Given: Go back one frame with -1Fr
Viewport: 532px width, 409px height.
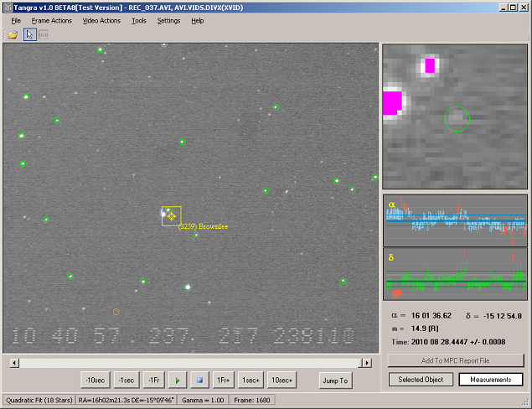Looking at the screenshot, I should [154, 381].
